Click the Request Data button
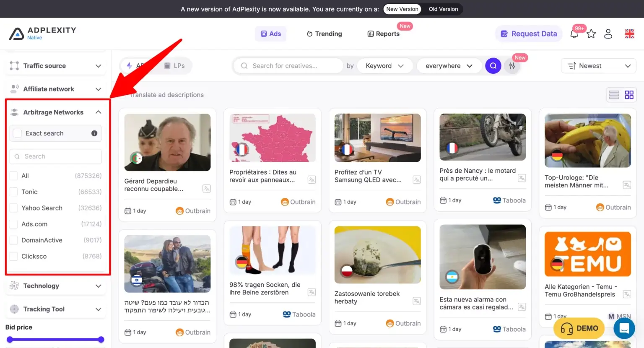The width and height of the screenshot is (644, 348). (529, 34)
